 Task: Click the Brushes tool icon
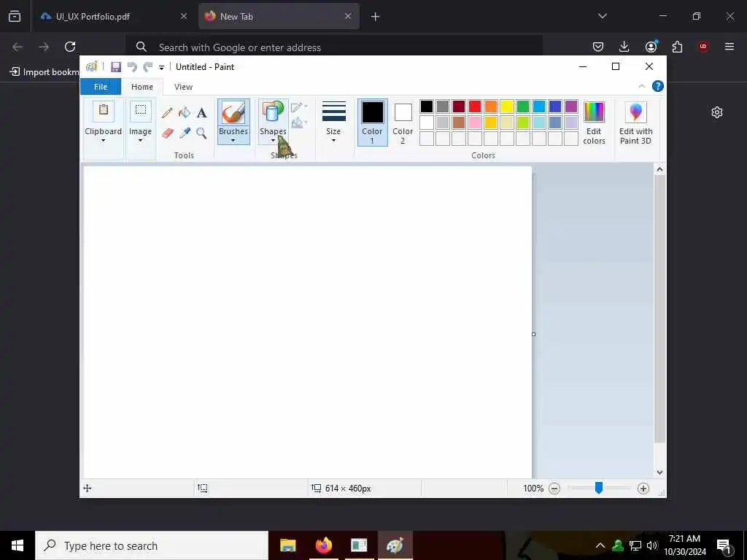click(x=233, y=113)
